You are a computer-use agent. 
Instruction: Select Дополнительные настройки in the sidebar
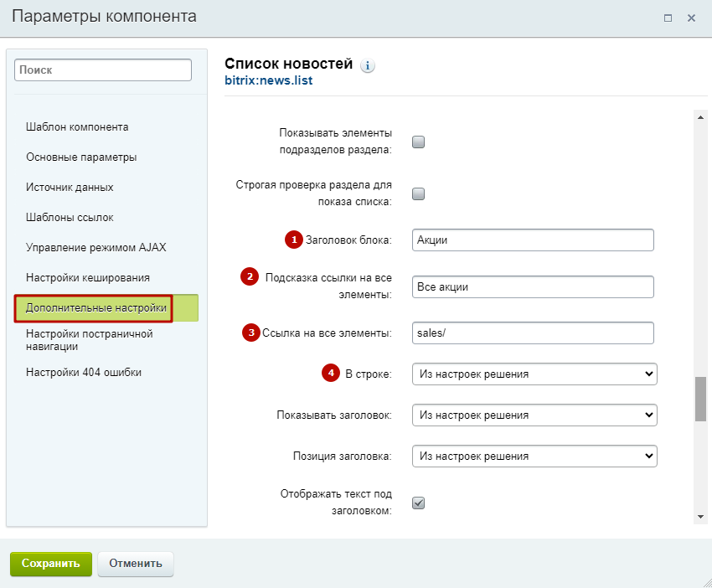pyautogui.click(x=96, y=308)
